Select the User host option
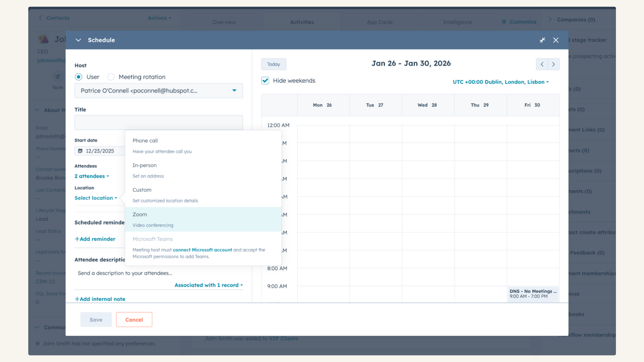644x362 pixels. (x=78, y=77)
